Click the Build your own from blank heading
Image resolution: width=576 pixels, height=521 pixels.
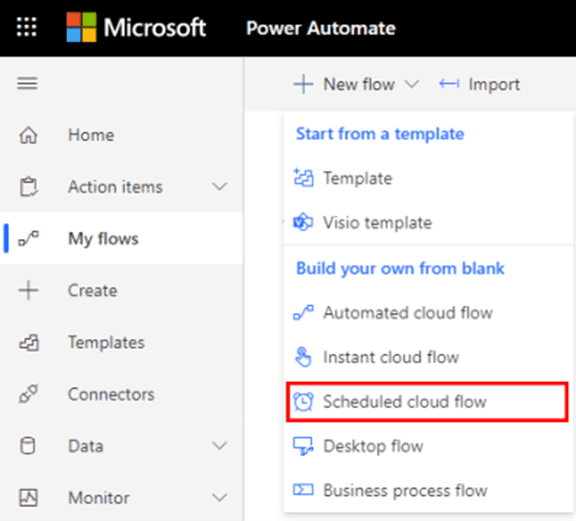400,269
